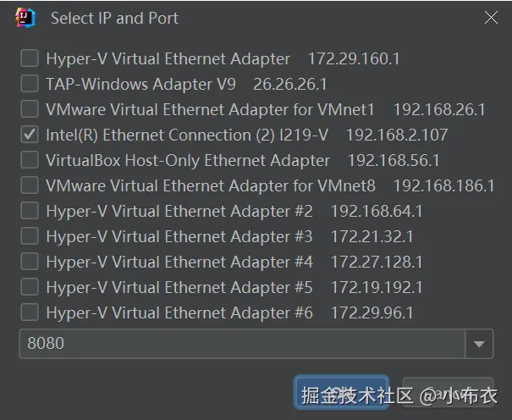Image resolution: width=512 pixels, height=420 pixels.
Task: Click the dialog title 'Select IP and Port'
Action: point(114,18)
